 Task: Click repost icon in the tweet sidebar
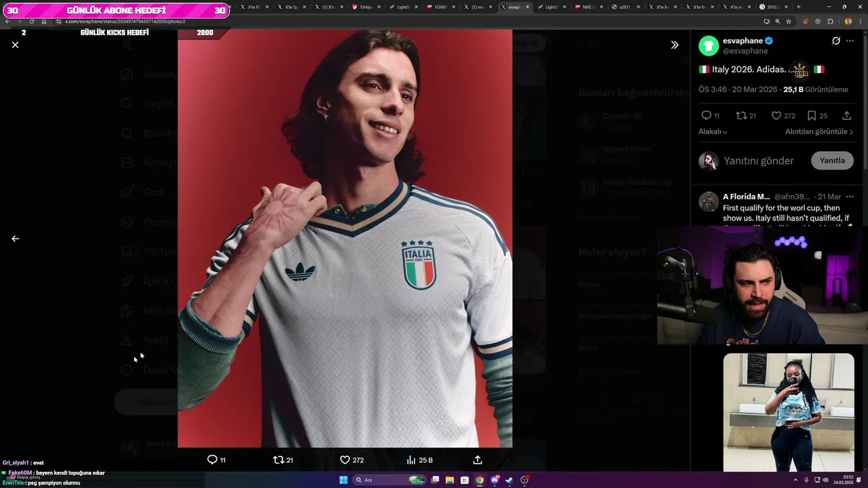(x=741, y=115)
